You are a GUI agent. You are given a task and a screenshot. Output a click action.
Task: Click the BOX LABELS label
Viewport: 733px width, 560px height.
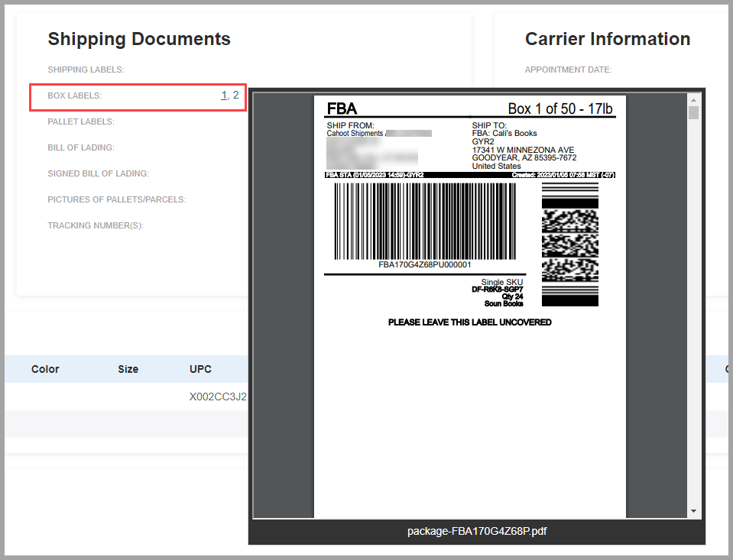point(75,95)
